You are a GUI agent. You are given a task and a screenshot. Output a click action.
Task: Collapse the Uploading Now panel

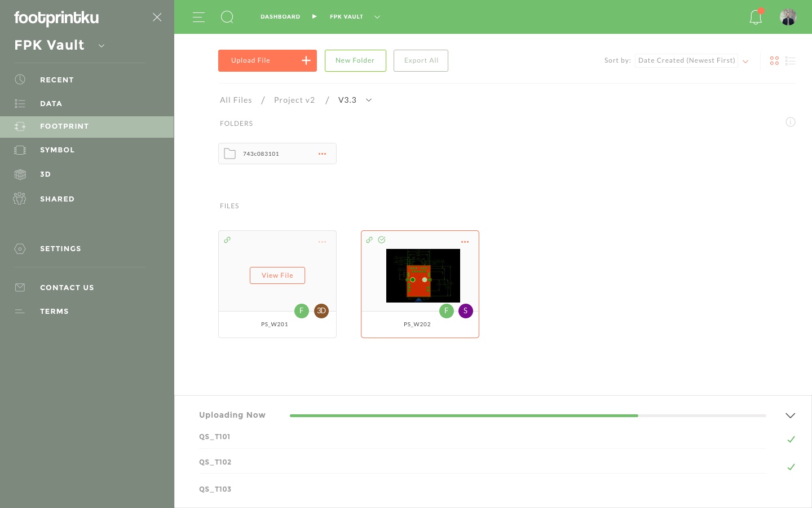[790, 415]
